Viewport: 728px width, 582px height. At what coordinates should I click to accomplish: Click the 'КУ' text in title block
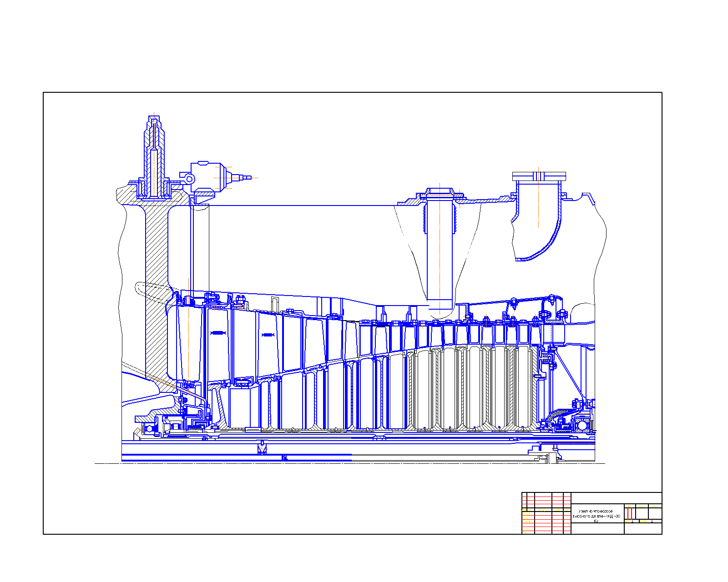tap(596, 521)
